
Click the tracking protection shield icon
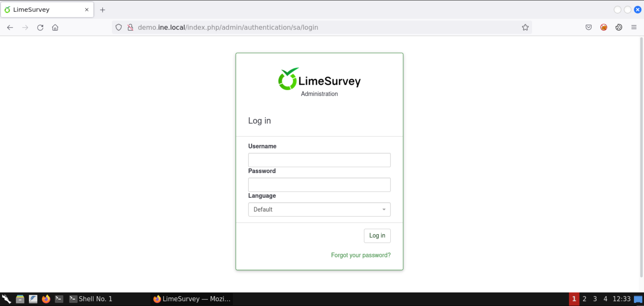coord(118,27)
